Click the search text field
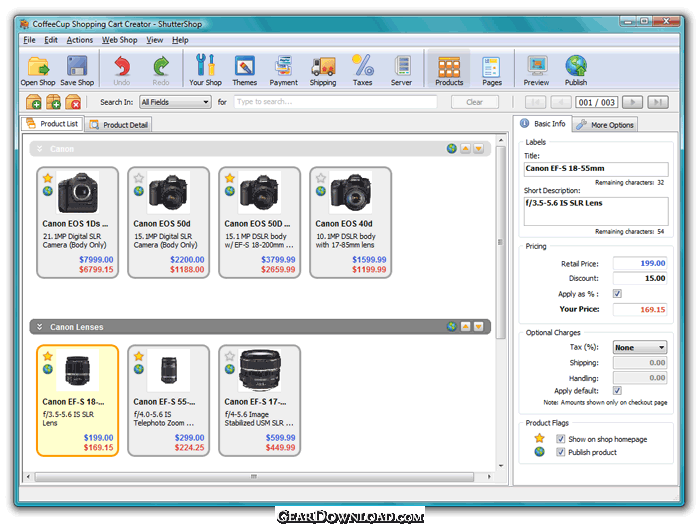The width and height of the screenshot is (700, 525). [335, 102]
